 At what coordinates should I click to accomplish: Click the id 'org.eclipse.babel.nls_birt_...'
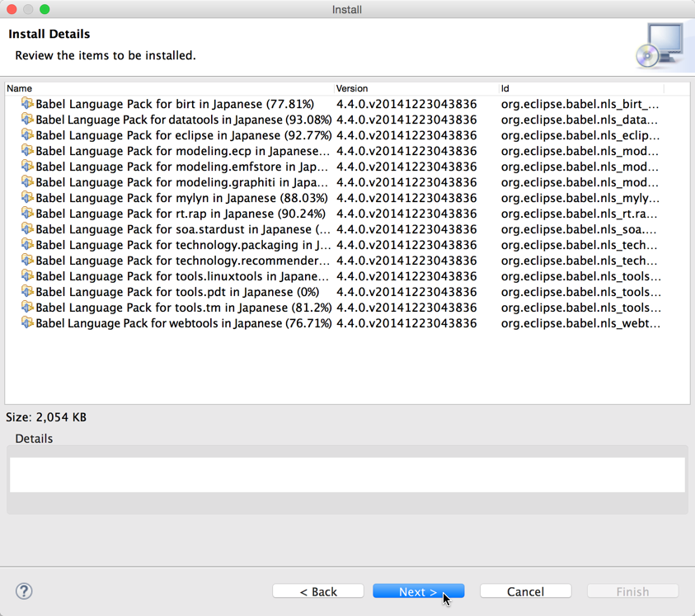pyautogui.click(x=580, y=104)
